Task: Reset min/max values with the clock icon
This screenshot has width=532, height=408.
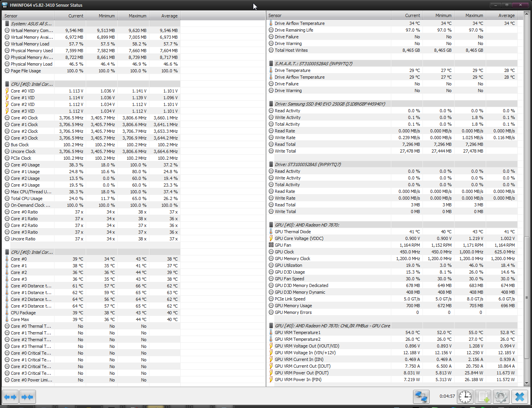Action: pos(465,397)
